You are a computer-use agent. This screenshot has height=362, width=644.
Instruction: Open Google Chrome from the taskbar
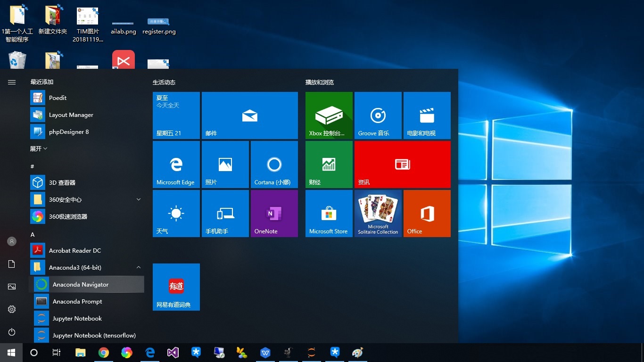104,353
